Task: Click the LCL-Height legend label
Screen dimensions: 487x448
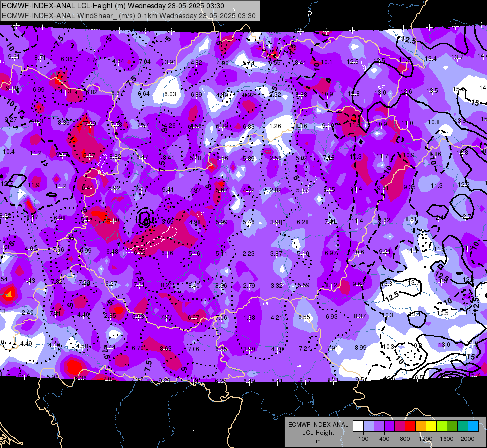Action: point(318,433)
